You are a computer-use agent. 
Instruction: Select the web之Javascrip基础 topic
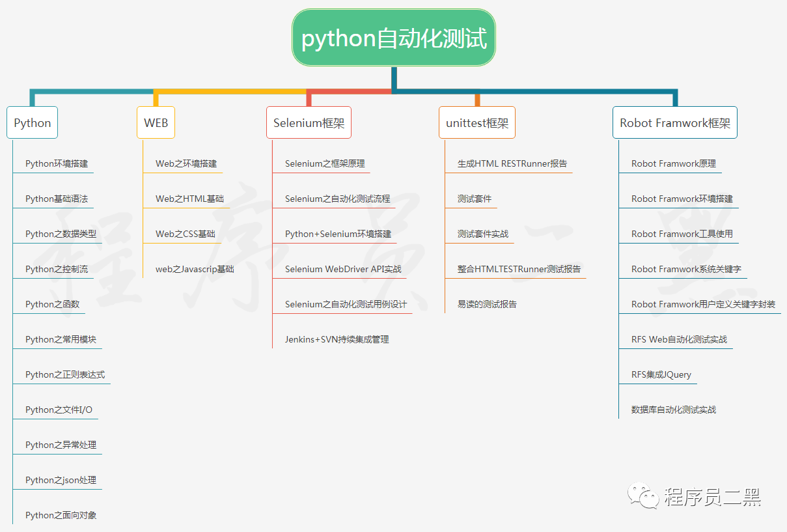(195, 269)
